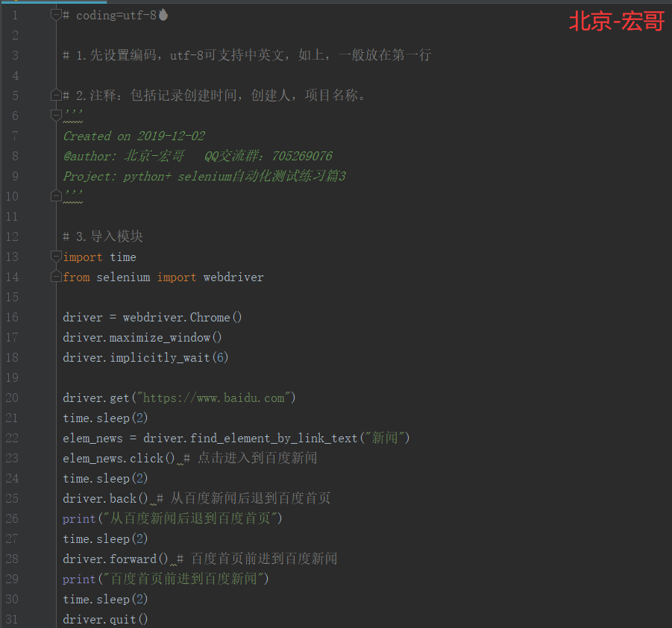Click the 北京-宏哥 watermark text
This screenshot has height=628, width=672.
point(616,22)
